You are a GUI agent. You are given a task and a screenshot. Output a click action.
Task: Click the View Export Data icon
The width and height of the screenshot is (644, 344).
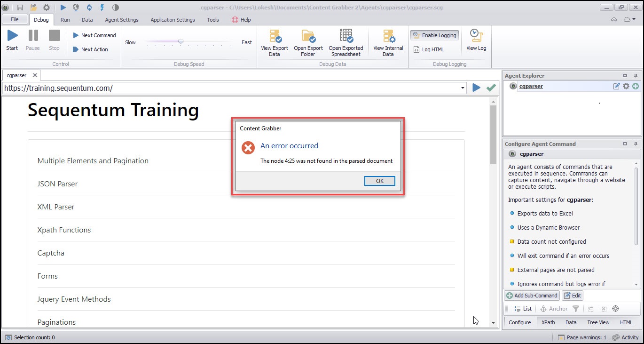click(275, 37)
